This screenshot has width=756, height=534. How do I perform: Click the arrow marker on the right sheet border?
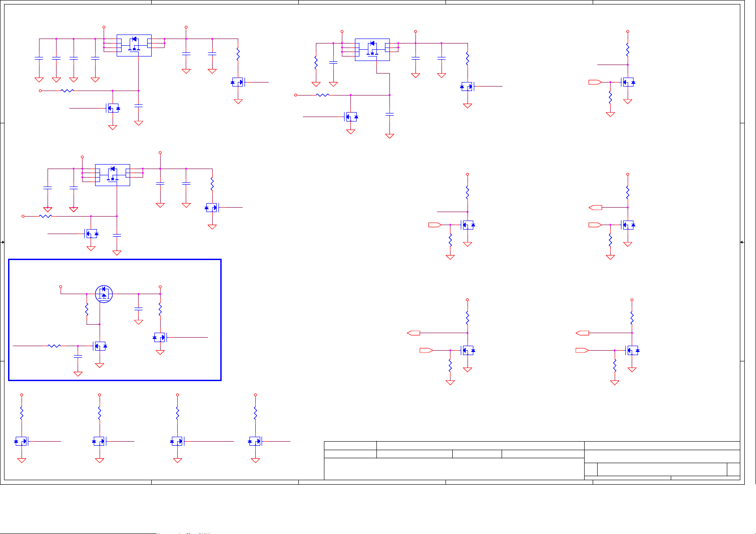pos(742,242)
